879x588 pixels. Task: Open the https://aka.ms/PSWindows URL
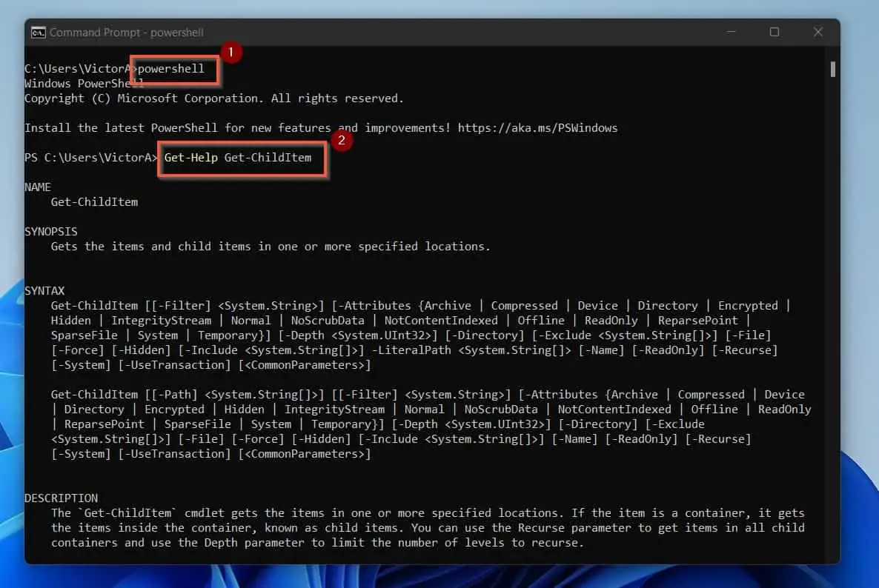[537, 128]
